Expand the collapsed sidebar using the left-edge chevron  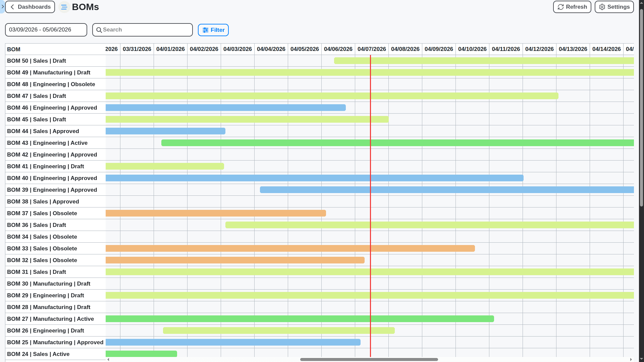3,6
